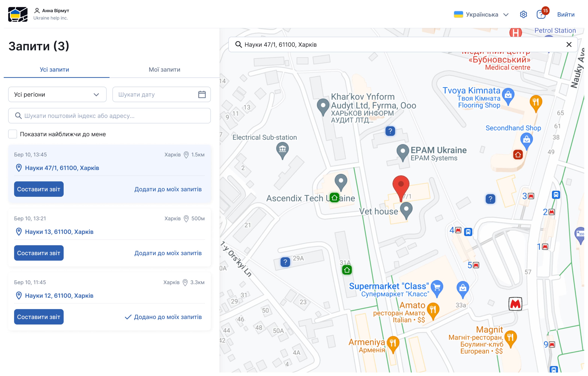Click Составити звіт for Науки 47/1

point(39,189)
